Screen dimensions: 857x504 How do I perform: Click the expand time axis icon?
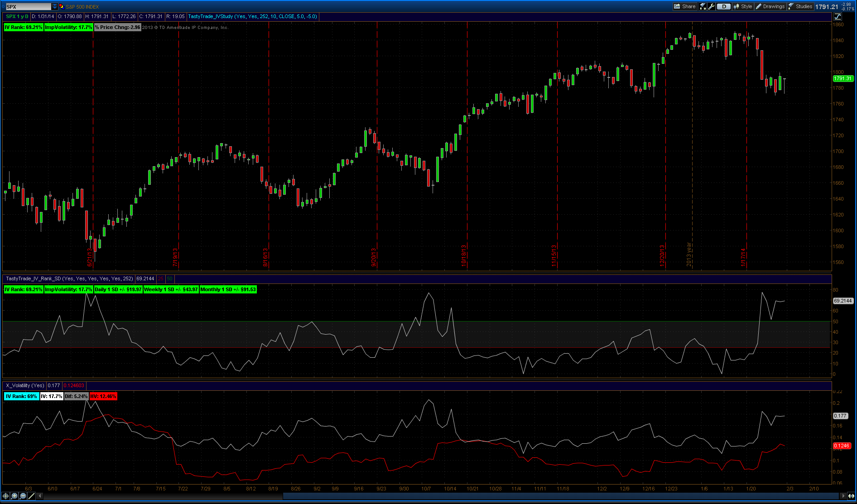pyautogui.click(x=851, y=496)
